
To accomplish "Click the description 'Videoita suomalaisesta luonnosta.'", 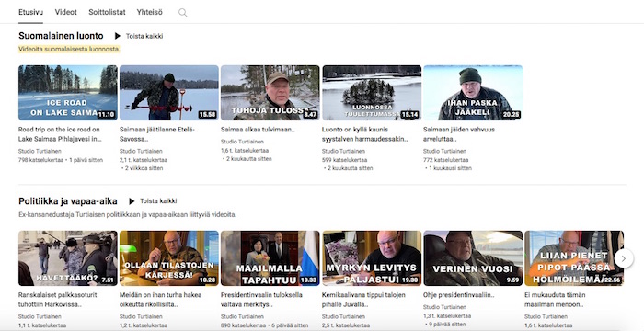I will click(x=69, y=50).
